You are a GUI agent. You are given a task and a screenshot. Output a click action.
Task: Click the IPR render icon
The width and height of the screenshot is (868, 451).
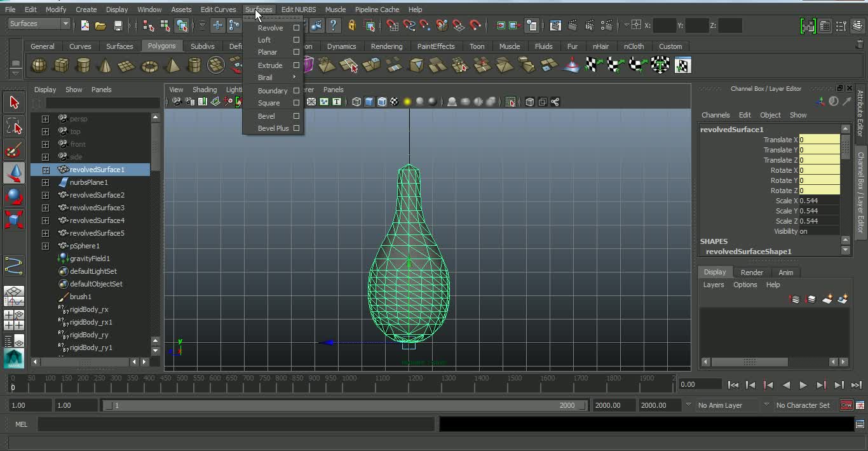pyautogui.click(x=590, y=25)
